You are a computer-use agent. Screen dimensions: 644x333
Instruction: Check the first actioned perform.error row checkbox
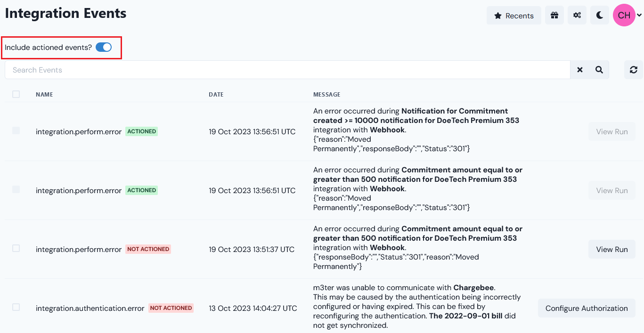coord(16,131)
